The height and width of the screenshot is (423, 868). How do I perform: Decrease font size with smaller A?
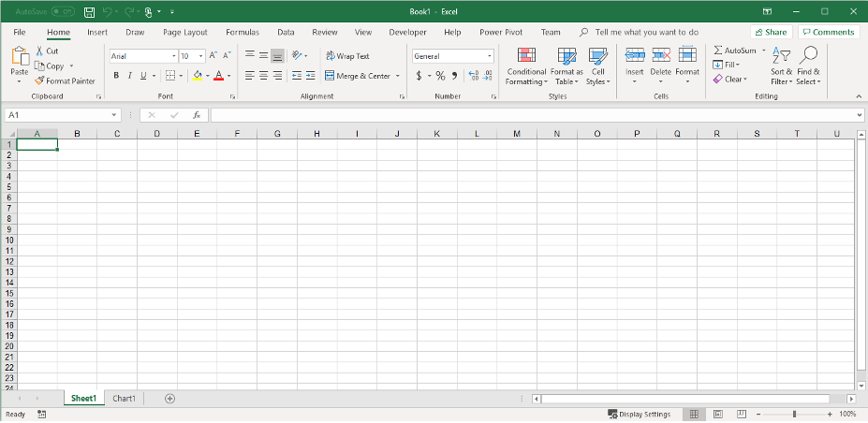(227, 56)
